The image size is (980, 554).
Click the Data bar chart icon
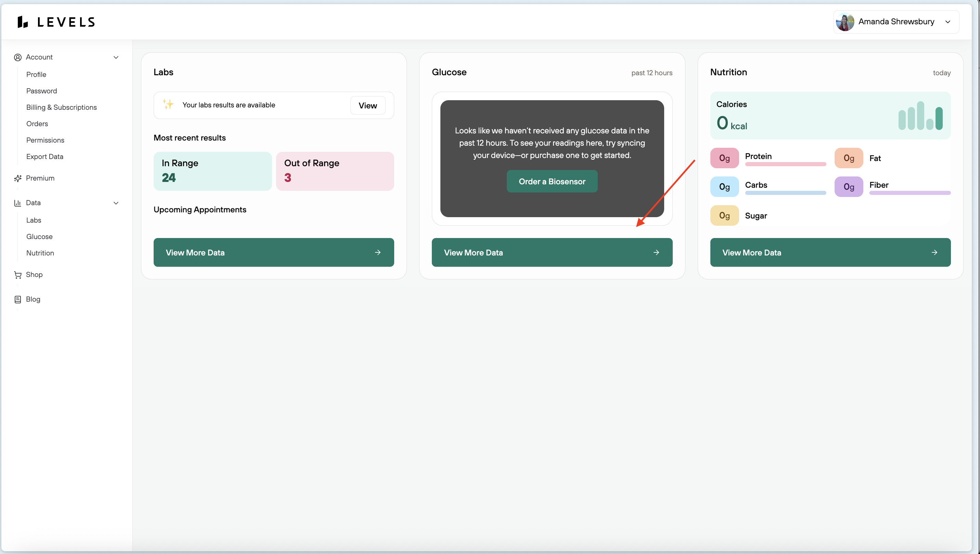[17, 203]
